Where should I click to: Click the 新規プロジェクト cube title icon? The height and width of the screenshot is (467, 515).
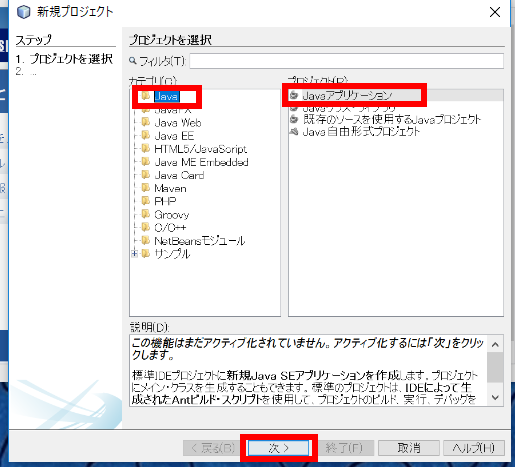click(x=24, y=12)
